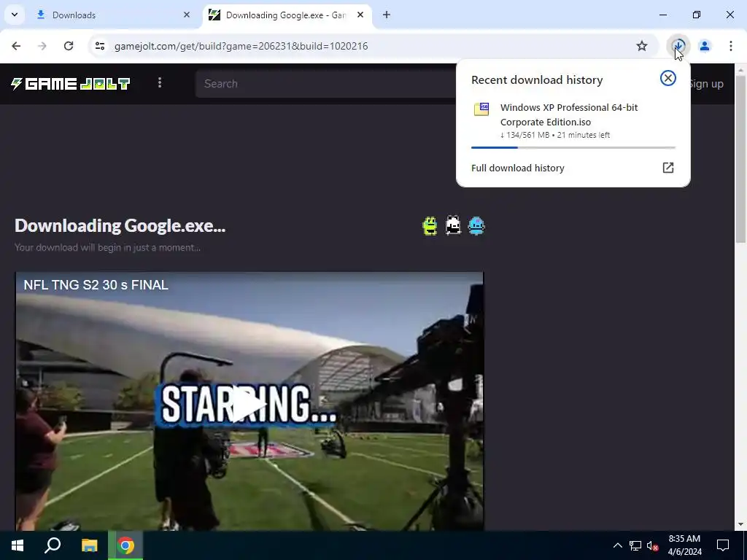The image size is (747, 560).
Task: Open the Chrome profile icon
Action: point(705,46)
